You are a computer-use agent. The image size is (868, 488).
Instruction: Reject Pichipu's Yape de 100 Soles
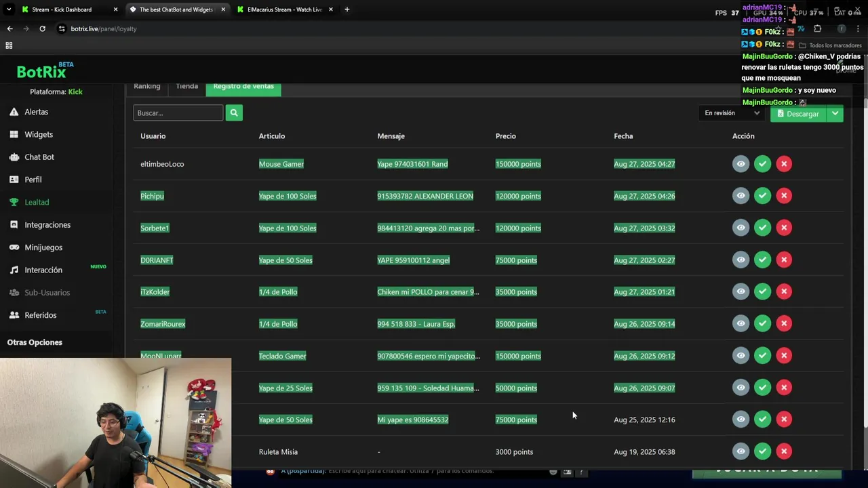(784, 195)
